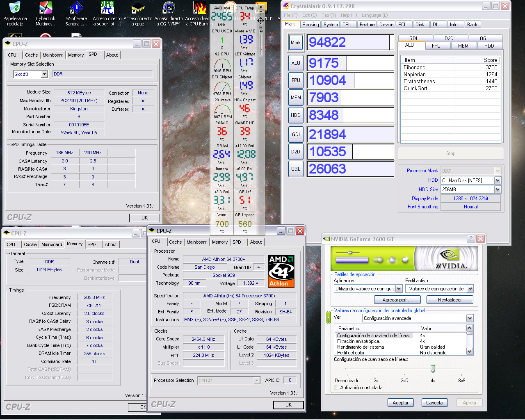Viewport: 525px width, 420px height.
Task: Open the super_pi desktop shortcut
Action: point(107,8)
